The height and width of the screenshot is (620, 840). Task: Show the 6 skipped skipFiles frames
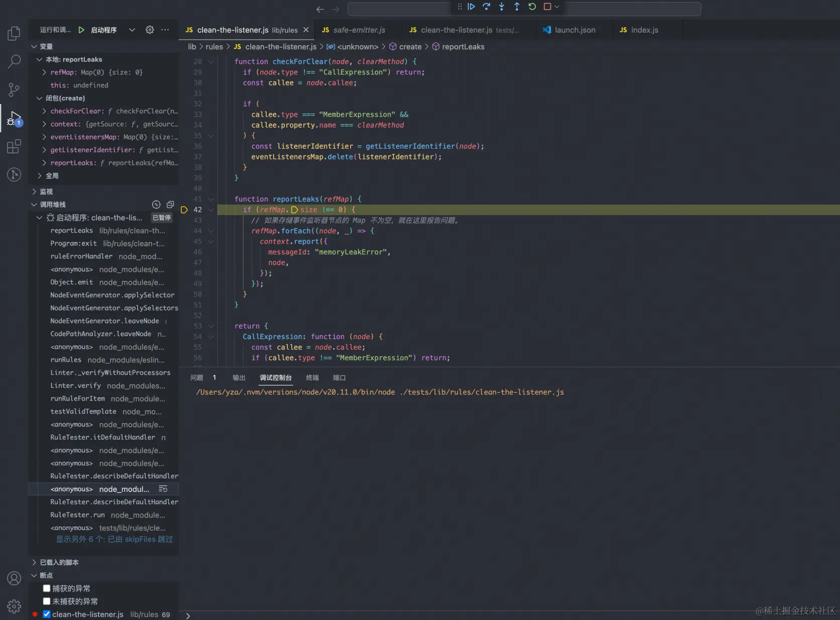click(115, 539)
